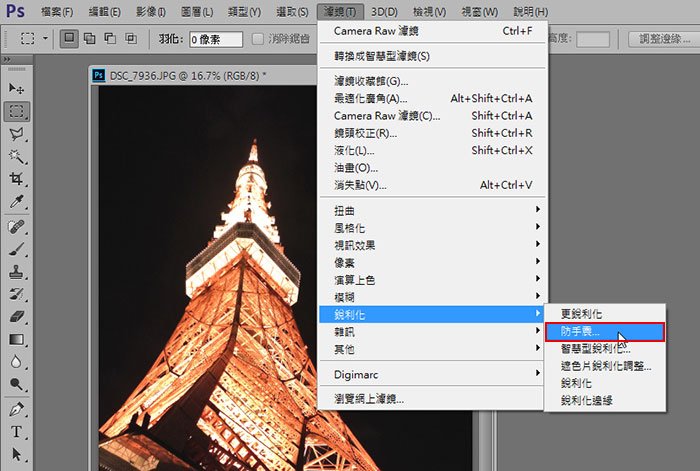Image resolution: width=700 pixels, height=471 pixels.
Task: Choose Subtract from selection mode
Action: [x=110, y=38]
